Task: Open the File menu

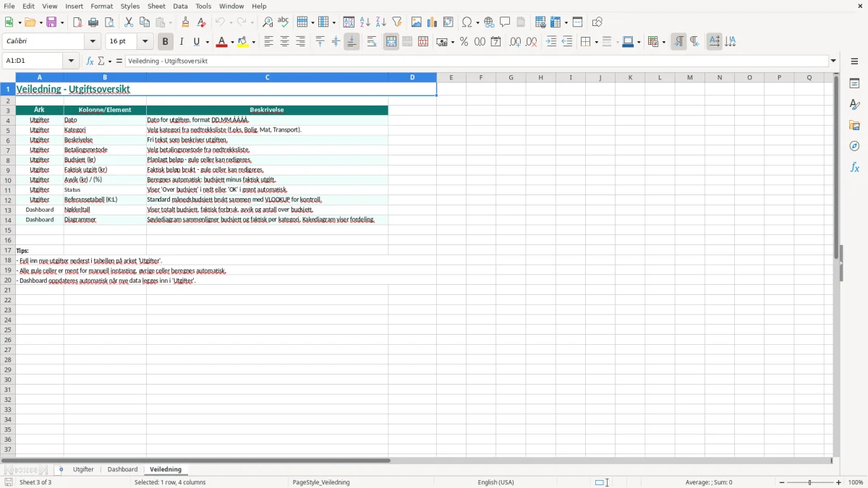Action: click(x=9, y=6)
